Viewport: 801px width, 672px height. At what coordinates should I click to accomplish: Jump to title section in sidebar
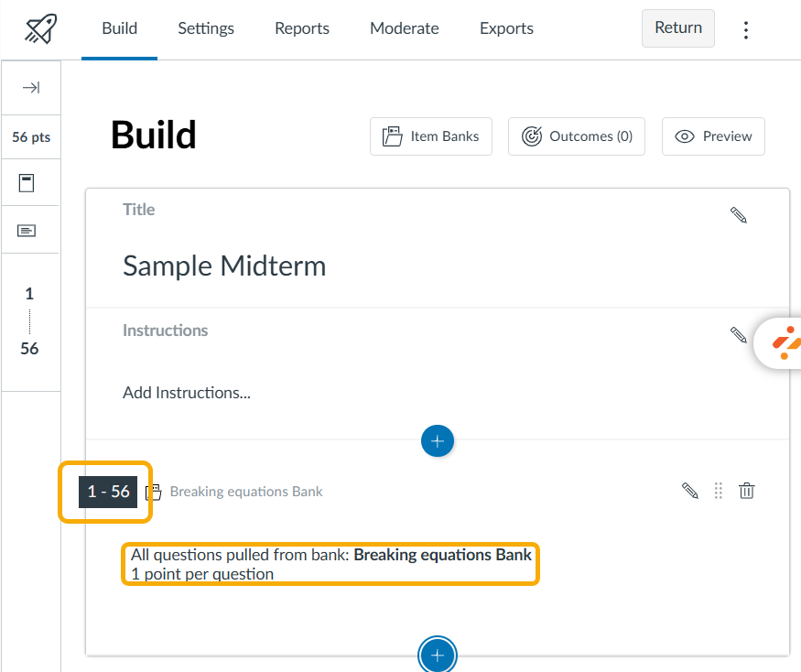(27, 183)
